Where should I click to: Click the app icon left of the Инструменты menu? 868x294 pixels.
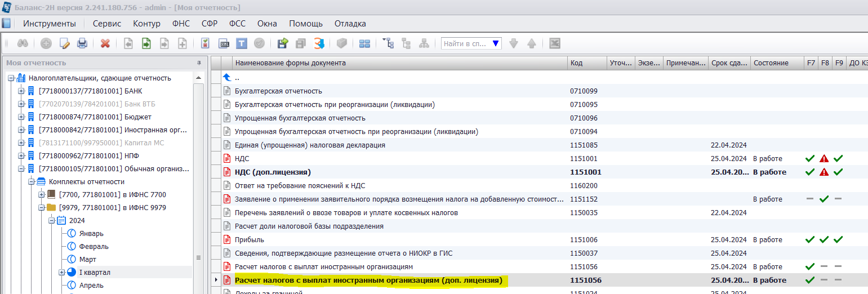pos(6,23)
